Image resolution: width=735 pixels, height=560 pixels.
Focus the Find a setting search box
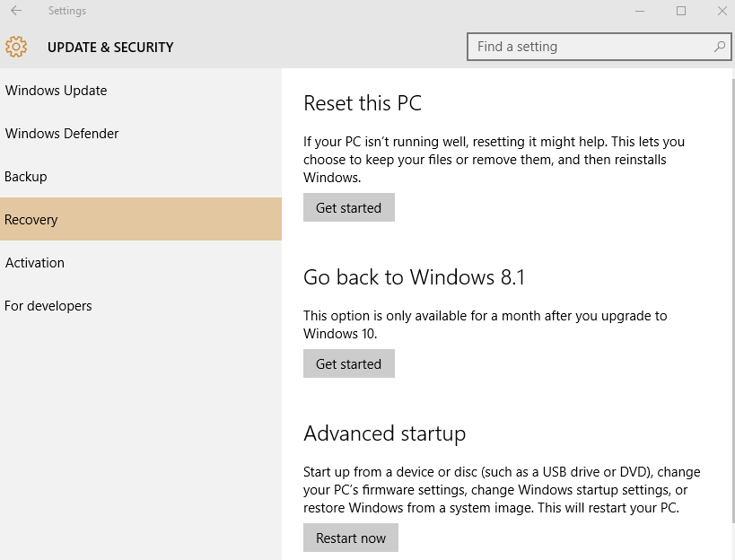click(x=599, y=47)
